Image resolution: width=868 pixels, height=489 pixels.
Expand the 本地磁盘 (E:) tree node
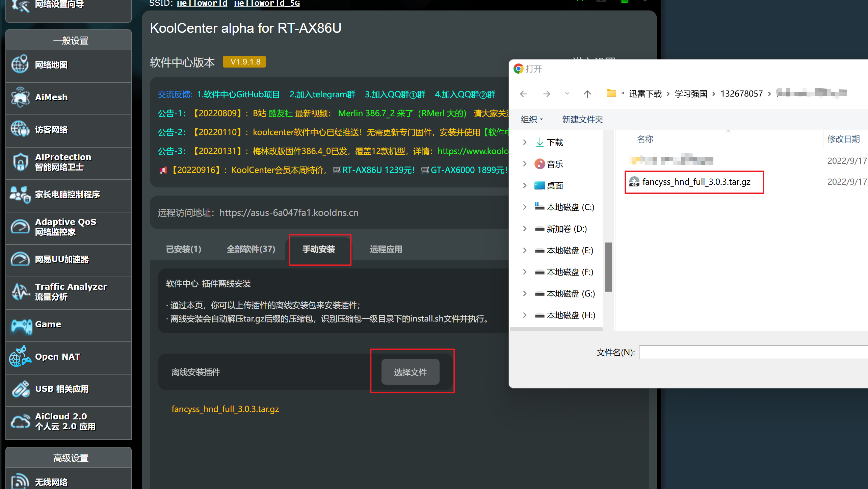(525, 250)
